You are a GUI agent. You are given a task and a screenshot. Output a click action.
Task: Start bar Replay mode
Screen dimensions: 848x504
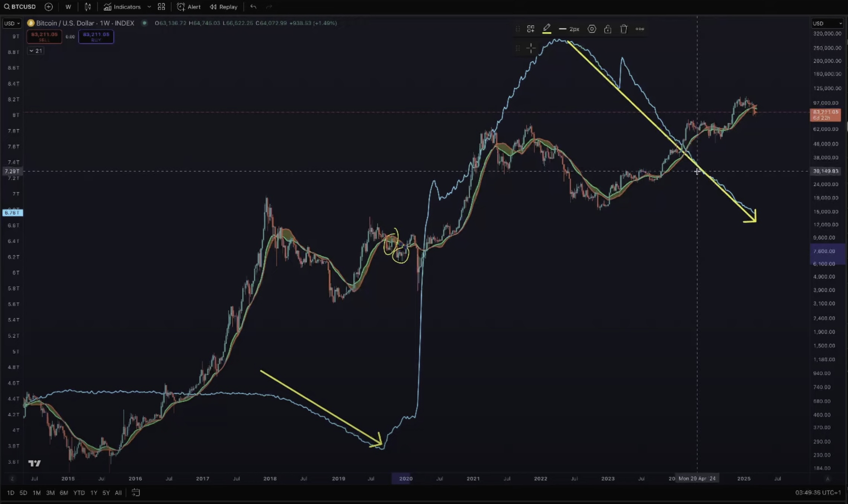coord(224,7)
